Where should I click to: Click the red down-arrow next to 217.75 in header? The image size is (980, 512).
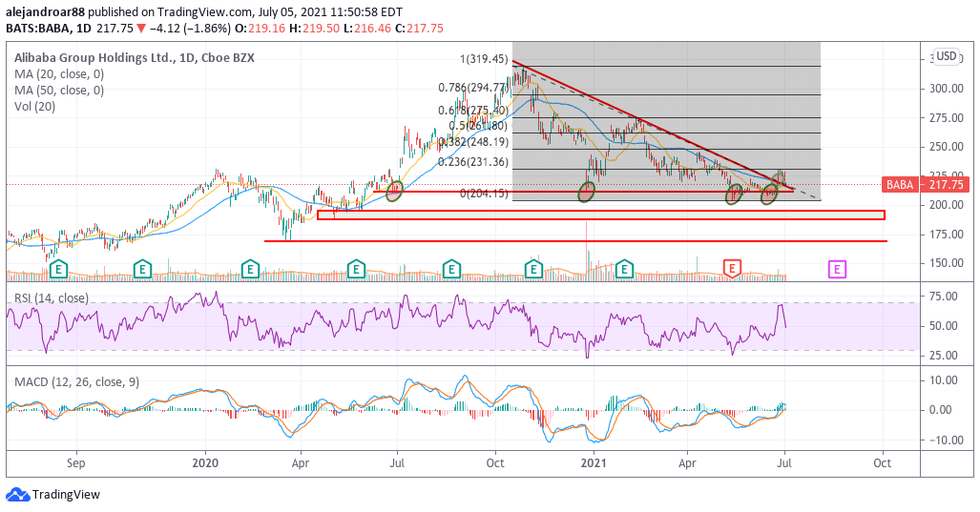(x=141, y=28)
